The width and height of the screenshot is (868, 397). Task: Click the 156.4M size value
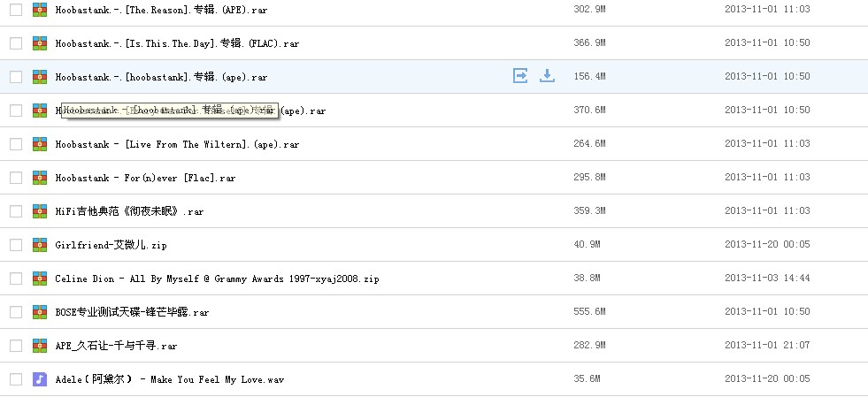point(589,76)
